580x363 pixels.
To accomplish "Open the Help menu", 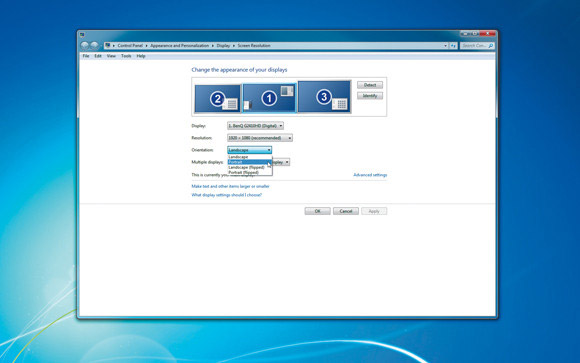I will (141, 56).
